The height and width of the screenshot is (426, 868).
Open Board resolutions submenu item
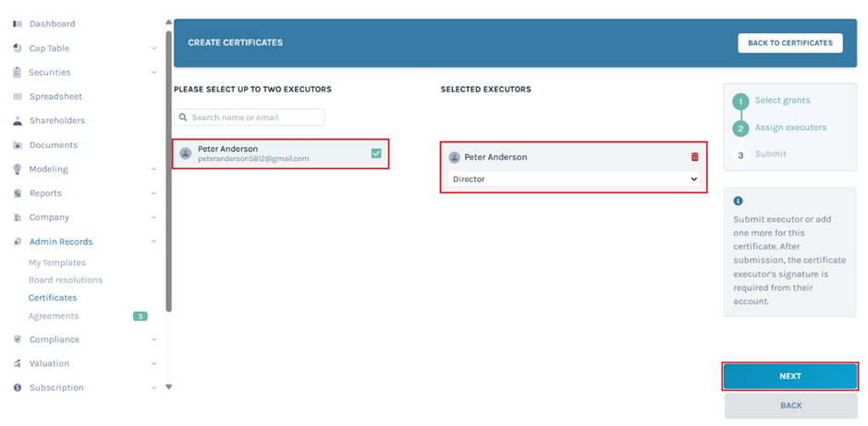(66, 280)
